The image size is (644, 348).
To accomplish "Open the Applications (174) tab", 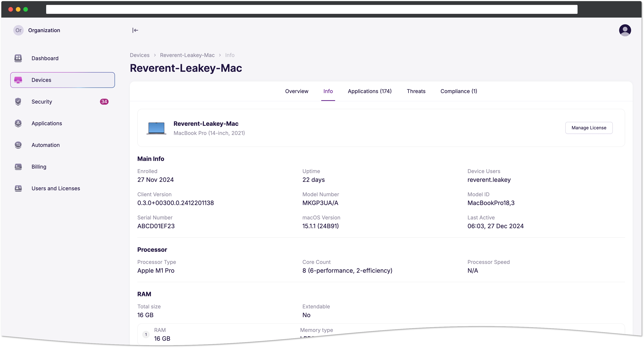I will pos(369,91).
